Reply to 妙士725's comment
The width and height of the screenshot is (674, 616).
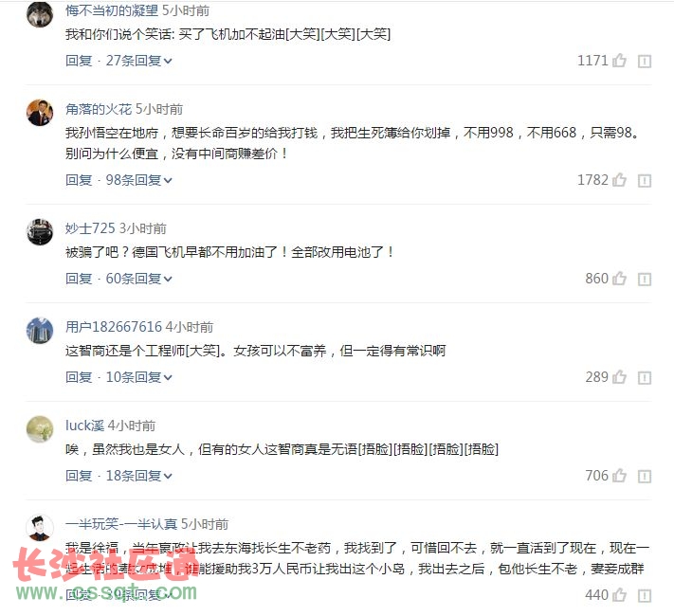[x=79, y=279]
